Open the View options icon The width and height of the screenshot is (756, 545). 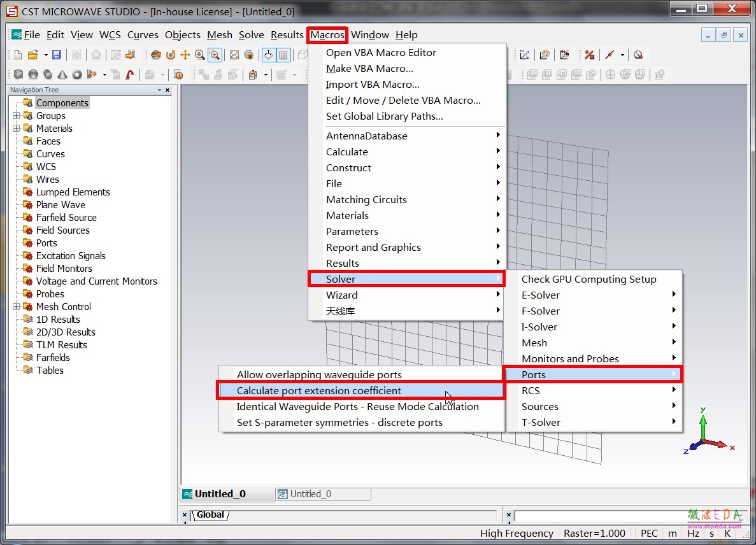tap(249, 55)
